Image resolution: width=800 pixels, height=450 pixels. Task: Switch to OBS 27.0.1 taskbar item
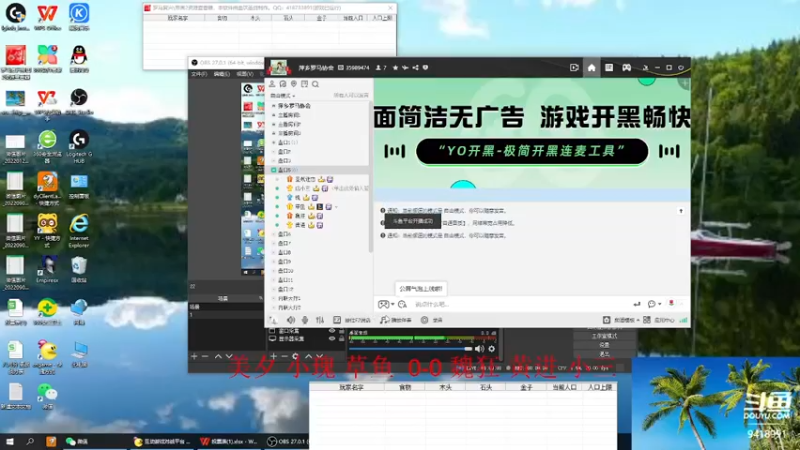[x=288, y=441]
